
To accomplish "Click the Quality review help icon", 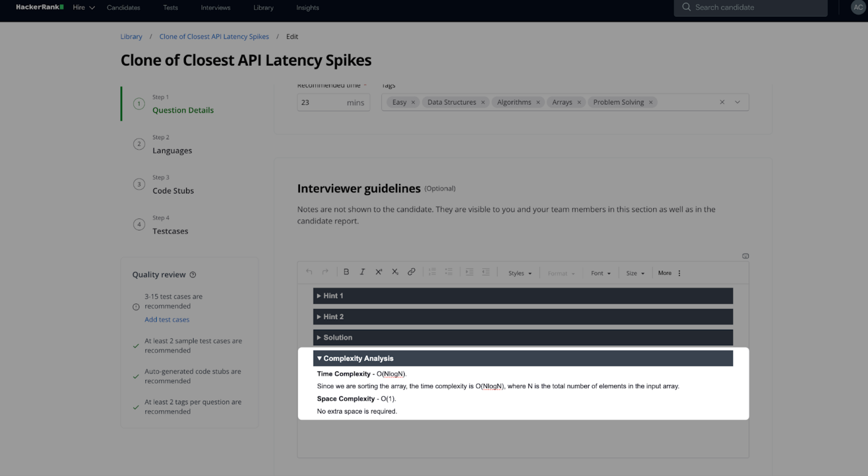I will (193, 275).
